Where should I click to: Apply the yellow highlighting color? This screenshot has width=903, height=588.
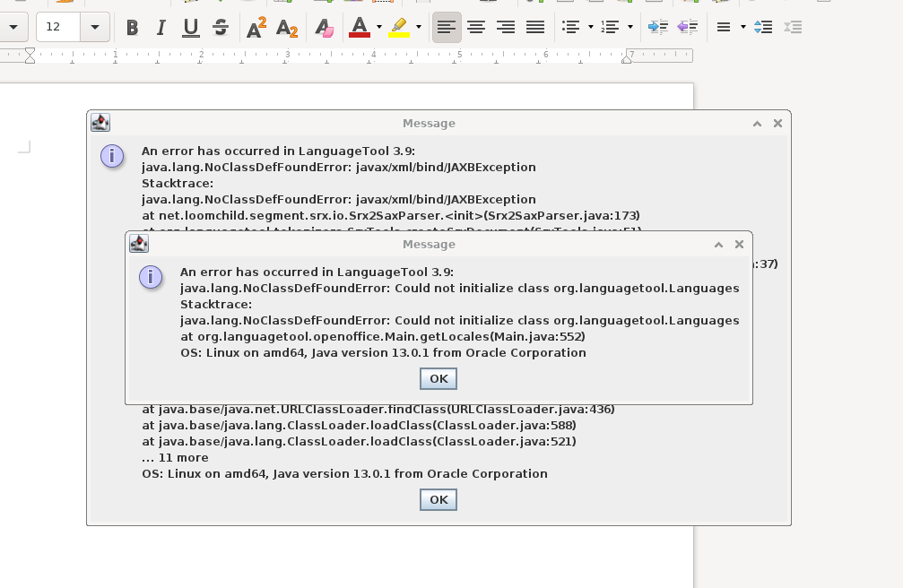399,27
